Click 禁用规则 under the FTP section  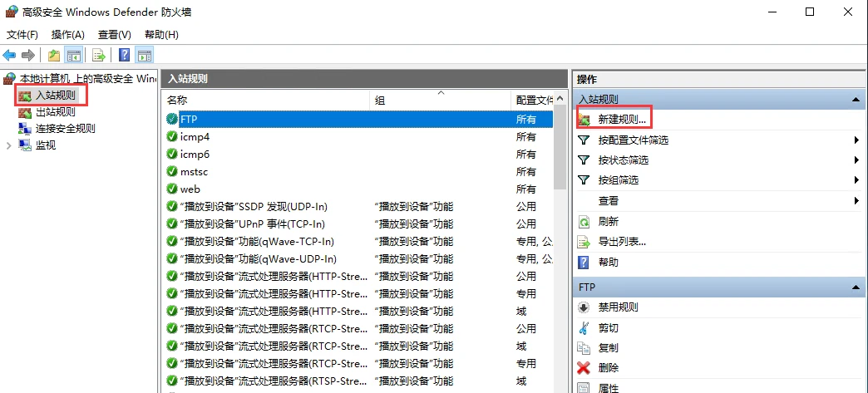pos(618,307)
